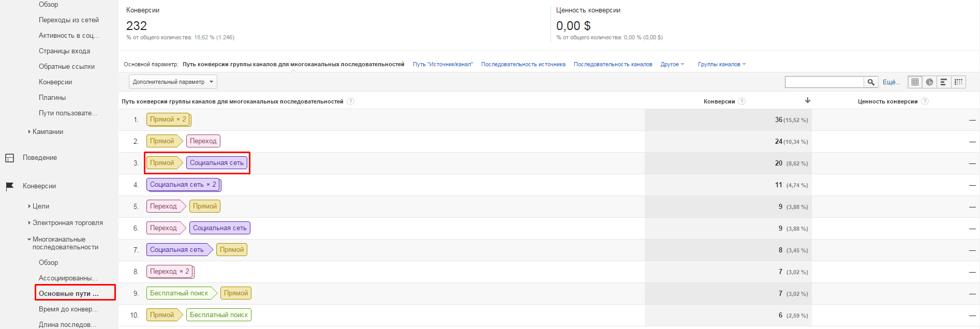The width and height of the screenshot is (980, 329).
Task: Click Бесплатный поиск tag in row 10
Action: [219, 315]
